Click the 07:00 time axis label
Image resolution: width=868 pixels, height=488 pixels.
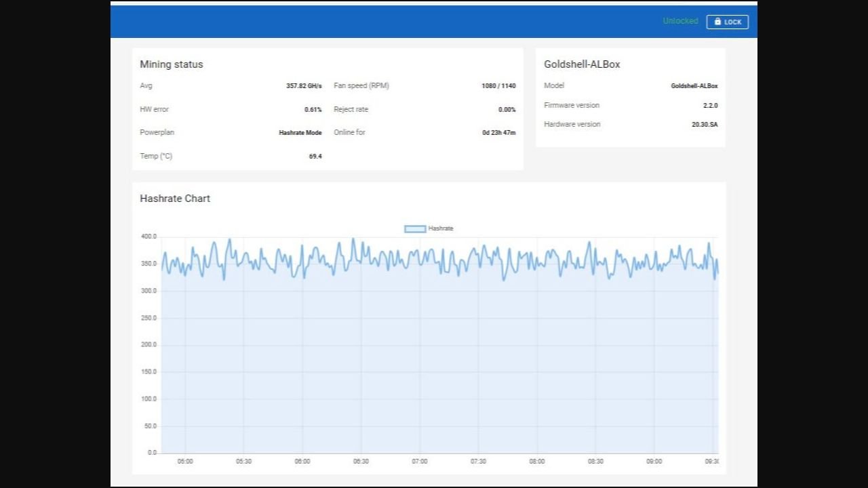[x=420, y=462]
